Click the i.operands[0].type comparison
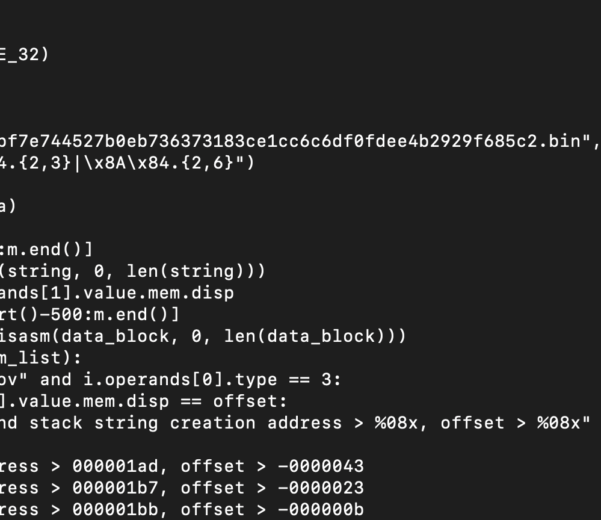 pos(180,380)
